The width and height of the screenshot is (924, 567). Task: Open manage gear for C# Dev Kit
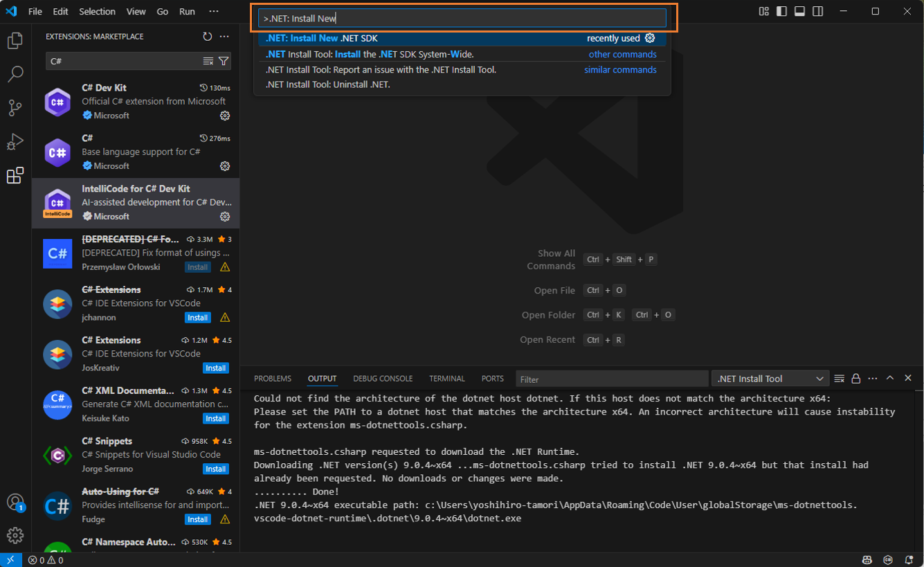pos(225,116)
